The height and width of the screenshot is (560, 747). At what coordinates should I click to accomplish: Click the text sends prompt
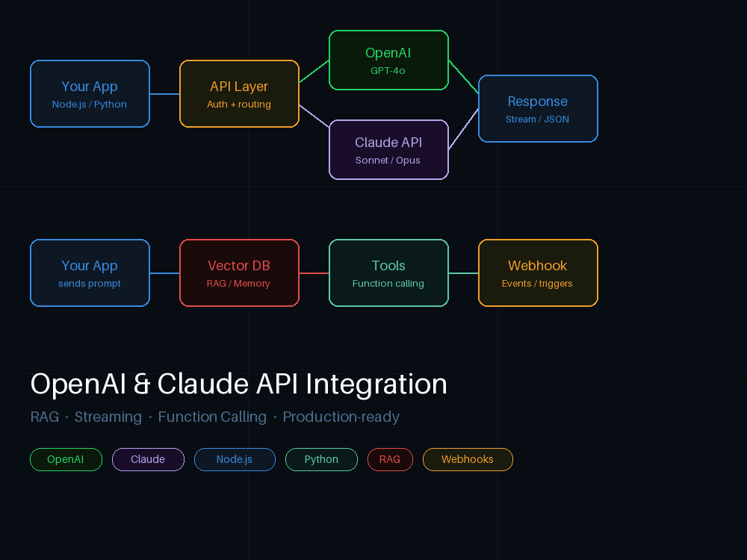(90, 284)
